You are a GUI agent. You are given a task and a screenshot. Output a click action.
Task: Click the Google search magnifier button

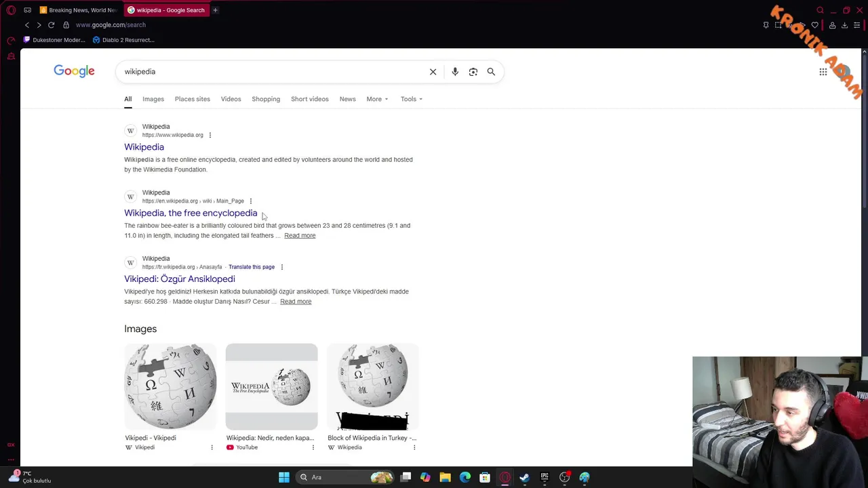point(491,72)
